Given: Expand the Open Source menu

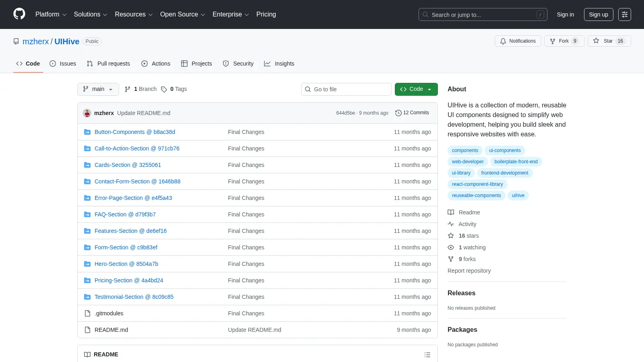Looking at the screenshot, I should pos(182,14).
